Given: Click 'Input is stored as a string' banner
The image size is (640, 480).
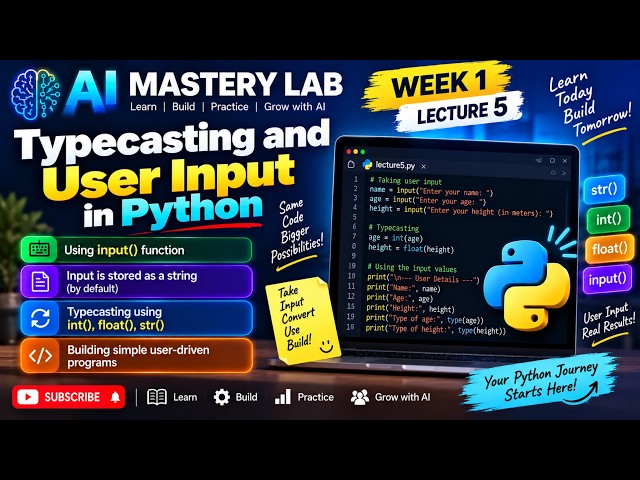Looking at the screenshot, I should click(136, 282).
